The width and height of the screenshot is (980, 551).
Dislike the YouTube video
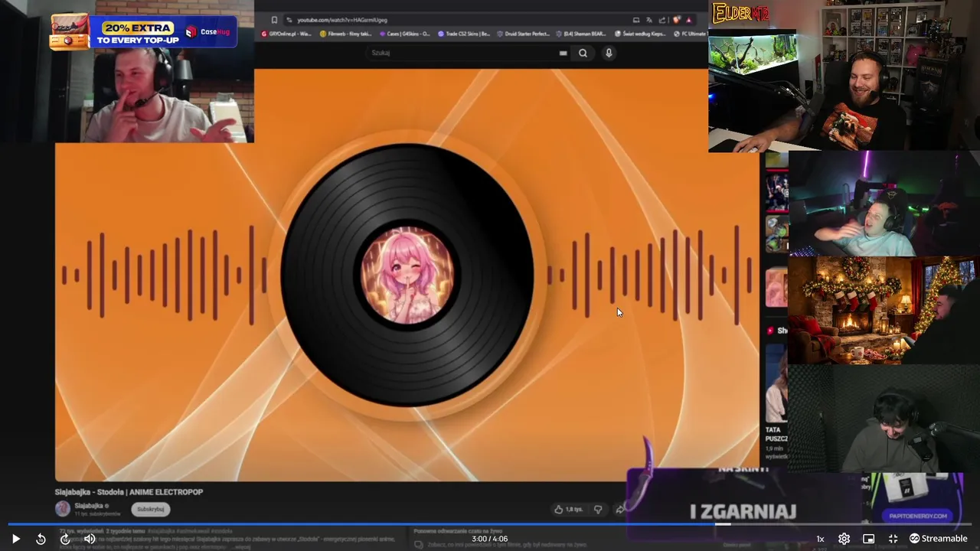point(598,509)
